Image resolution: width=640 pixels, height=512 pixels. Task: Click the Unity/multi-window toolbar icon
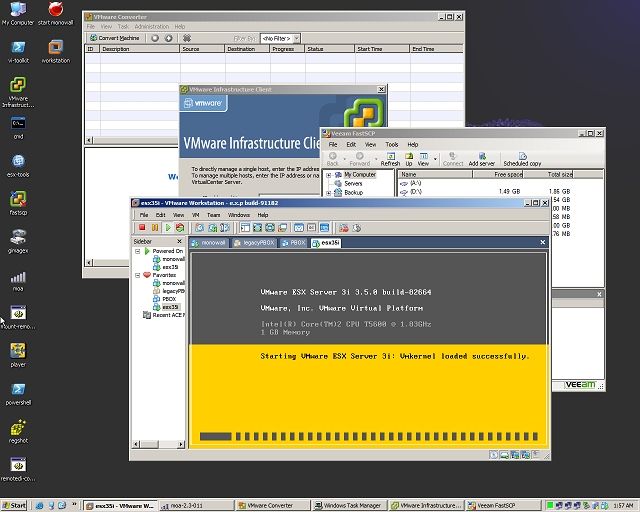[282, 228]
